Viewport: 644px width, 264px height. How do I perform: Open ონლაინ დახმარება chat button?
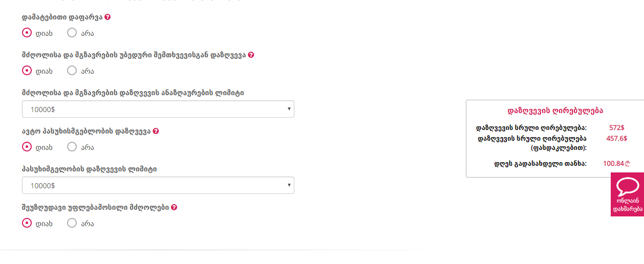[x=627, y=194]
